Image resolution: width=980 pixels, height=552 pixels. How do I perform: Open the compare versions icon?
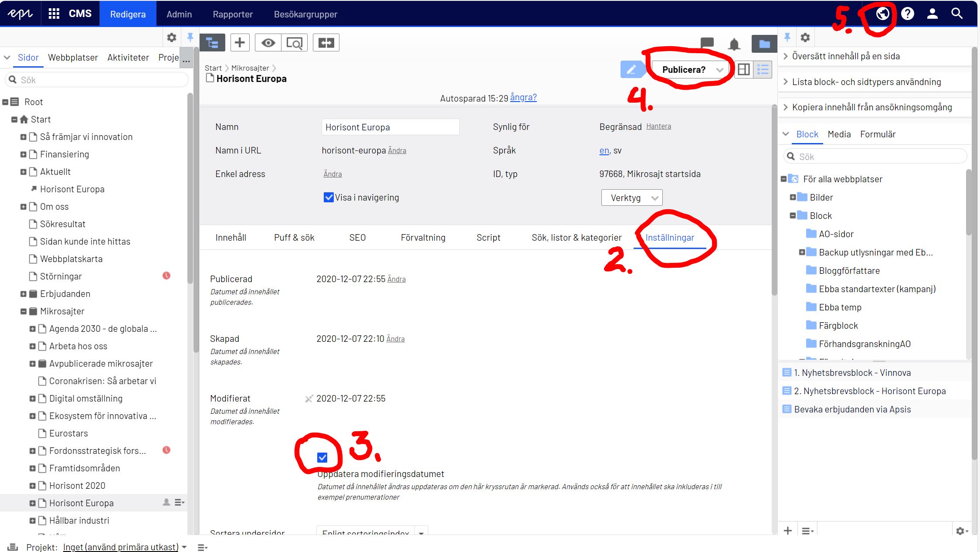[x=326, y=43]
